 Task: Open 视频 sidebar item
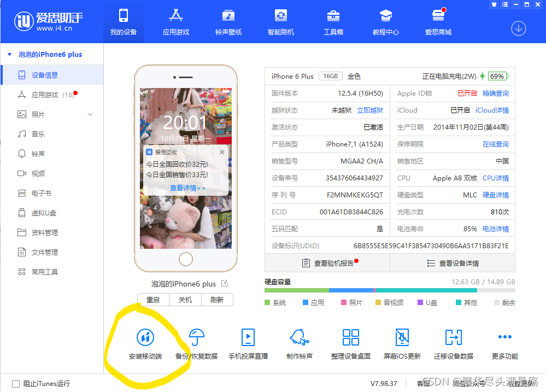52,173
